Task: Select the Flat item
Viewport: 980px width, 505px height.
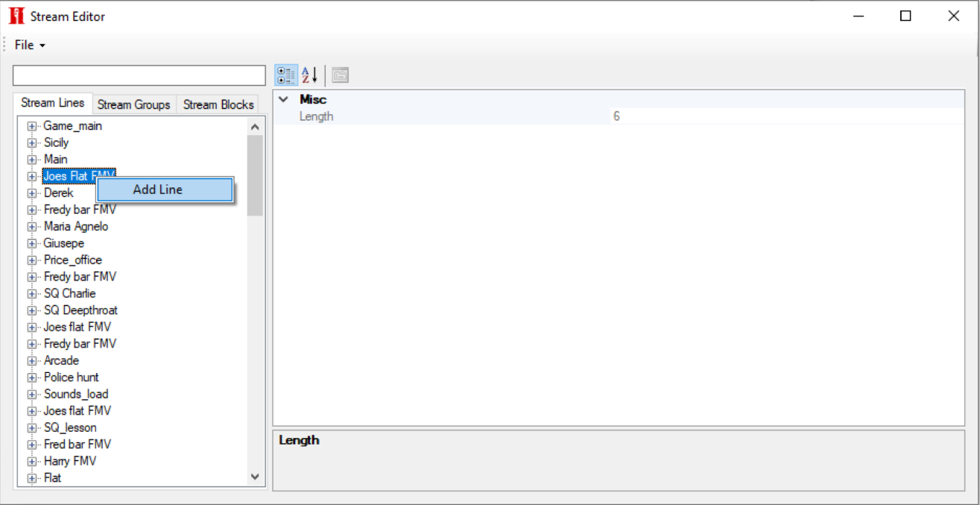Action: click(x=52, y=478)
